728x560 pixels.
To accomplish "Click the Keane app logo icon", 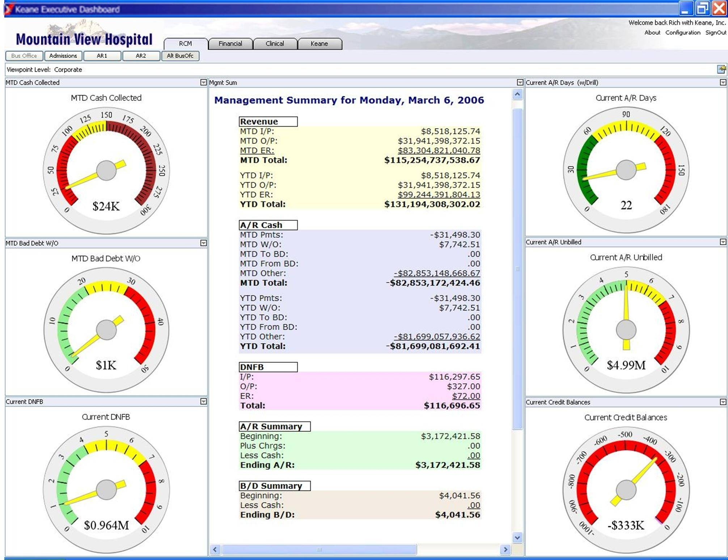I will 9,9.
